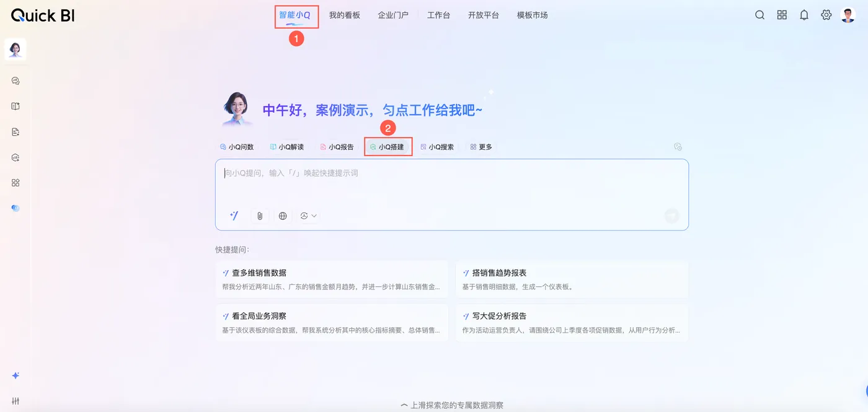Switch to the 我的看板 tab
Screen dimensions: 868x412
(345, 15)
